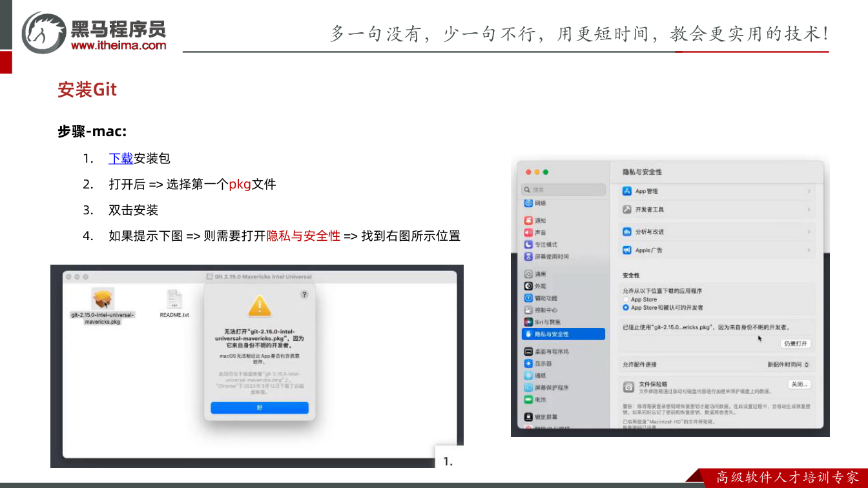Open the 显示器 display icon
This screenshot has width=868, height=488.
click(x=528, y=363)
